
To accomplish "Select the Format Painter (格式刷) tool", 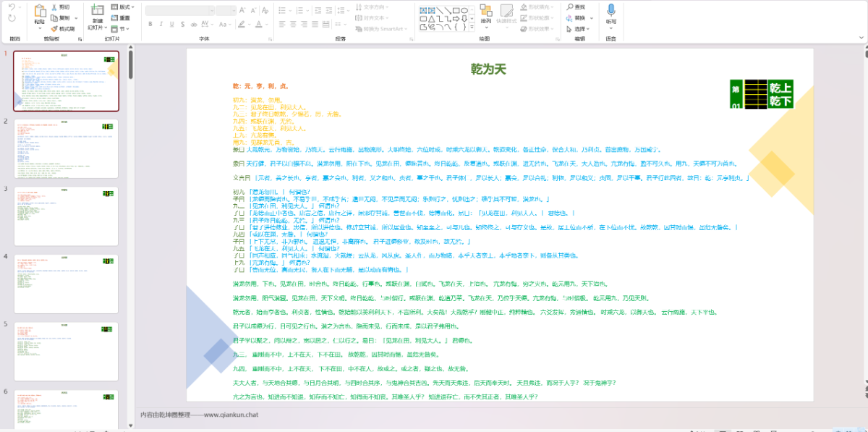I will pyautogui.click(x=55, y=29).
